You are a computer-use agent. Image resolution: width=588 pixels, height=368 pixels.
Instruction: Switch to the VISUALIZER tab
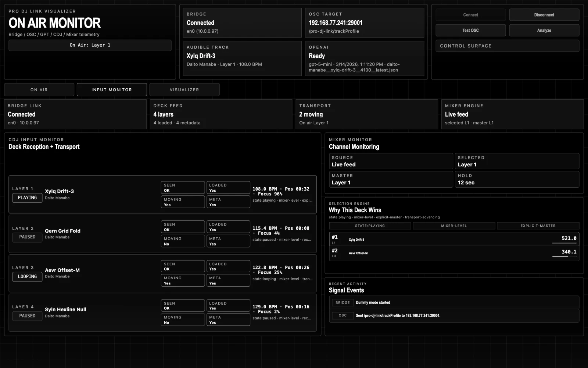[x=184, y=89]
